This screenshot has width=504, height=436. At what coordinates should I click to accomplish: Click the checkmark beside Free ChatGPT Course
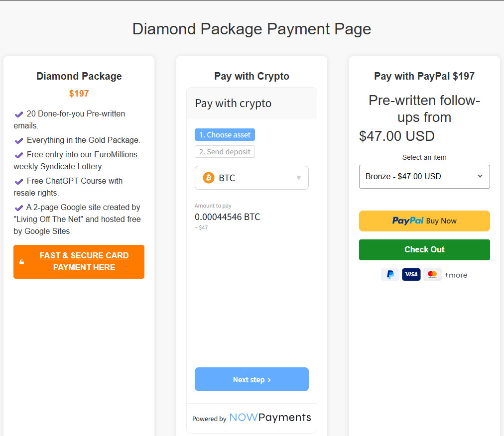(x=19, y=181)
